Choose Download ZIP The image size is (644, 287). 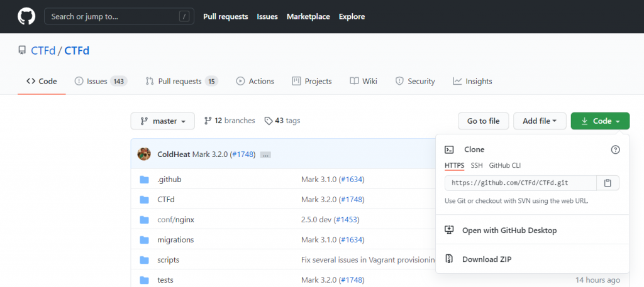[487, 259]
